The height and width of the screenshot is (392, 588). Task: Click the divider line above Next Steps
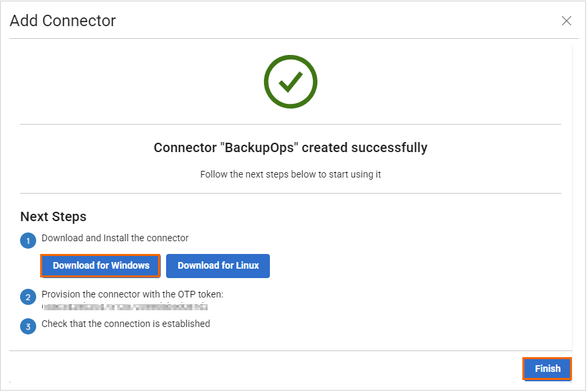pos(290,194)
